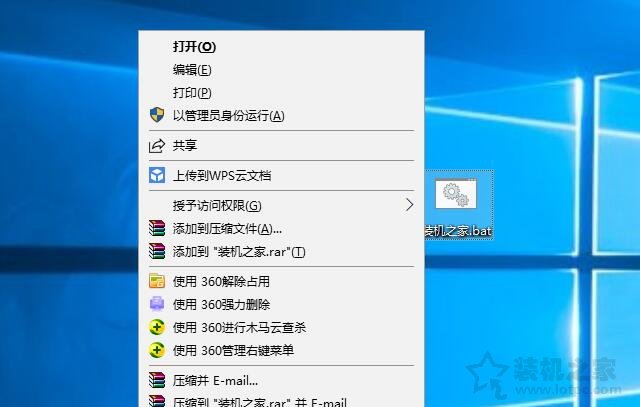Click the WinRAR icon beside 添加到 "装机之家.rar"
This screenshot has height=407, width=640.
pyautogui.click(x=157, y=251)
